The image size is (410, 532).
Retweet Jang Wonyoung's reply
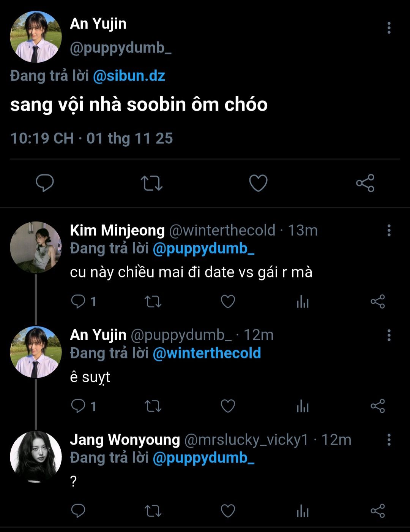pos(153,511)
